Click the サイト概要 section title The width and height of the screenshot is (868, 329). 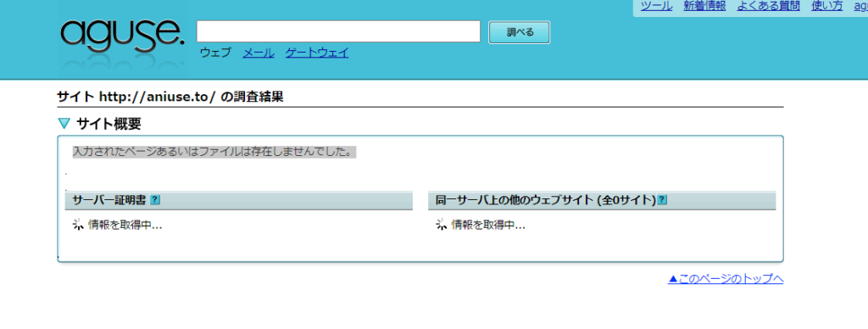[x=108, y=124]
